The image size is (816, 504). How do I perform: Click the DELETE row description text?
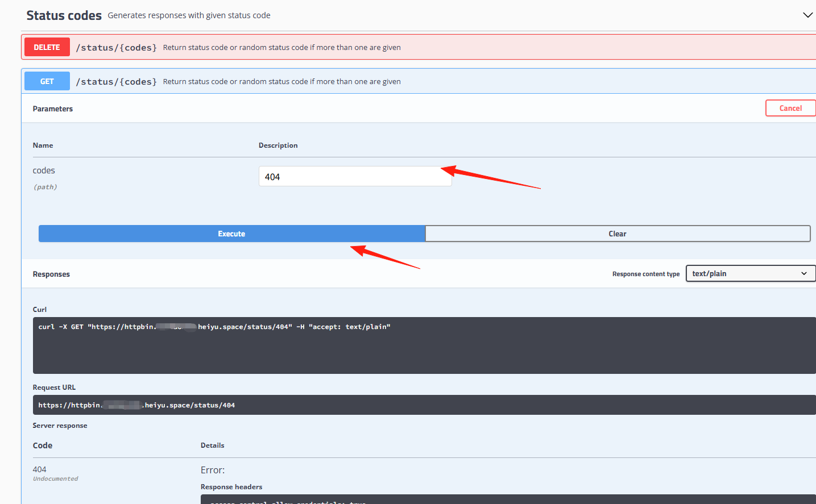tap(281, 48)
